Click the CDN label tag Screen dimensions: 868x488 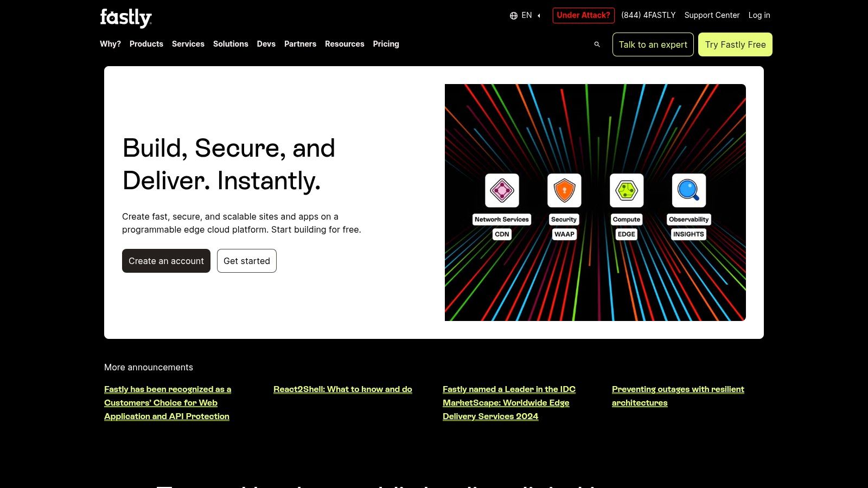pos(502,234)
